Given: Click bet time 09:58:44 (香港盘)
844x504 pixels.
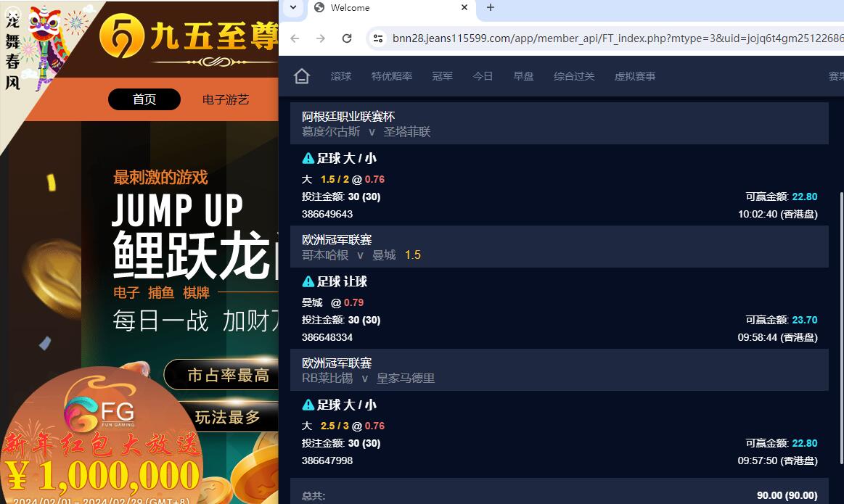Looking at the screenshot, I should (x=778, y=337).
